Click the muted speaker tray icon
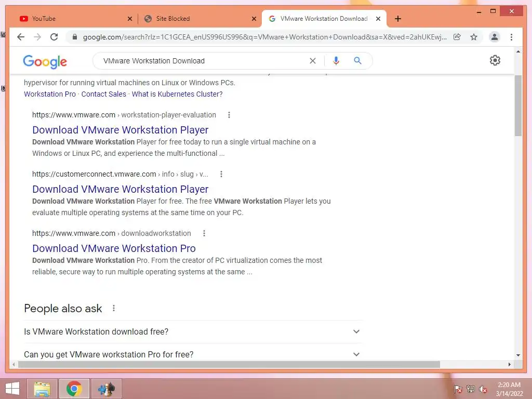The height and width of the screenshot is (399, 532). pyautogui.click(x=483, y=389)
